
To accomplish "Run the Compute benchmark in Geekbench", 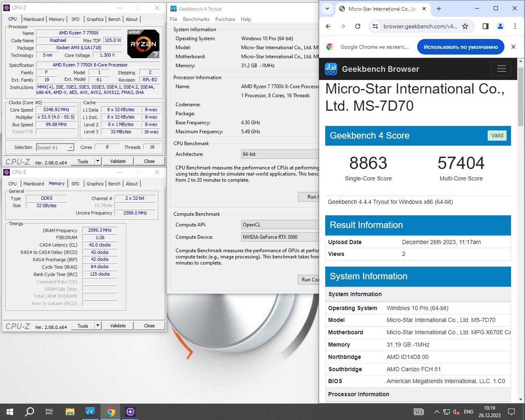I will 309,280.
